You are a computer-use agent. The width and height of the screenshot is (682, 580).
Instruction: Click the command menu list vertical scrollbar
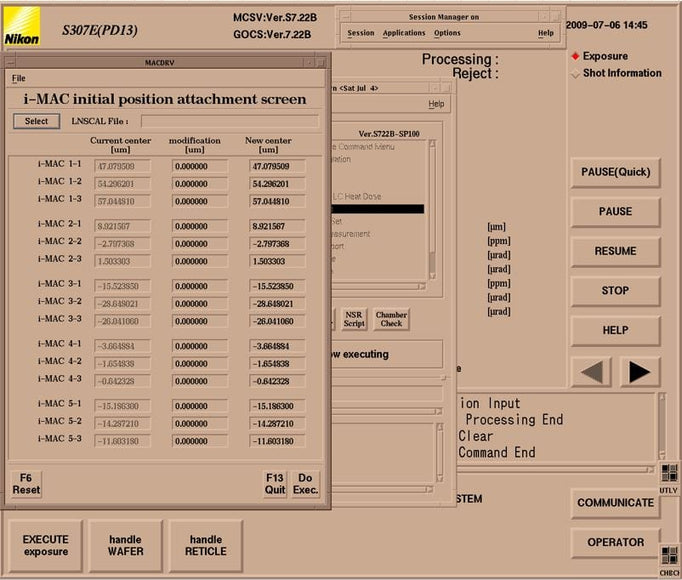point(432,210)
